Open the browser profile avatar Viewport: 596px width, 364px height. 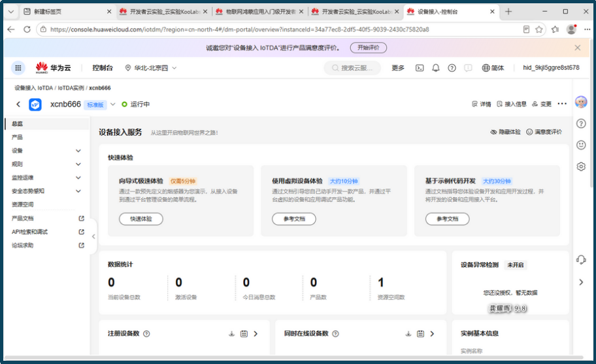[x=571, y=29]
